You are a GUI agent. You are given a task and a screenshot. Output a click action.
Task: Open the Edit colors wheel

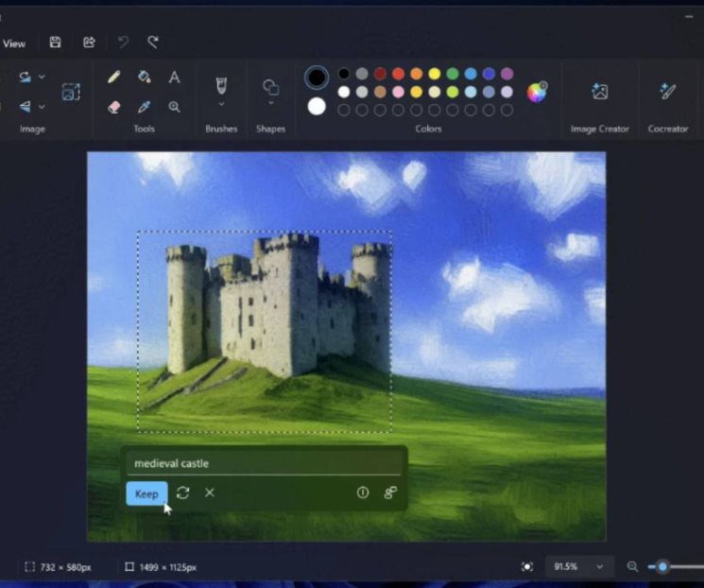(537, 93)
